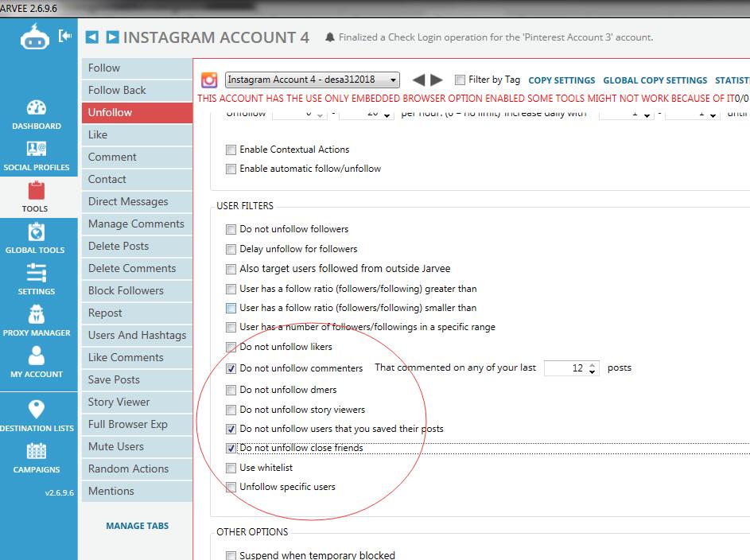Open the Comment tab
The width and height of the screenshot is (750, 560).
click(x=137, y=157)
